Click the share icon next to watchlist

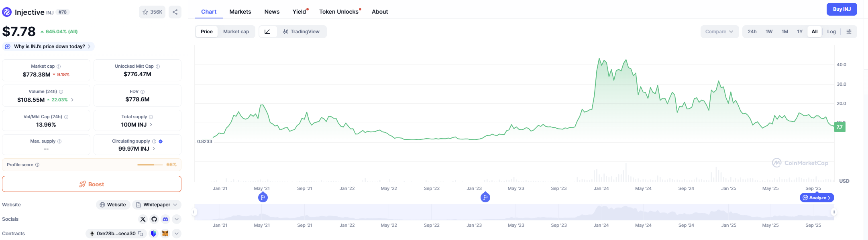[x=175, y=12]
